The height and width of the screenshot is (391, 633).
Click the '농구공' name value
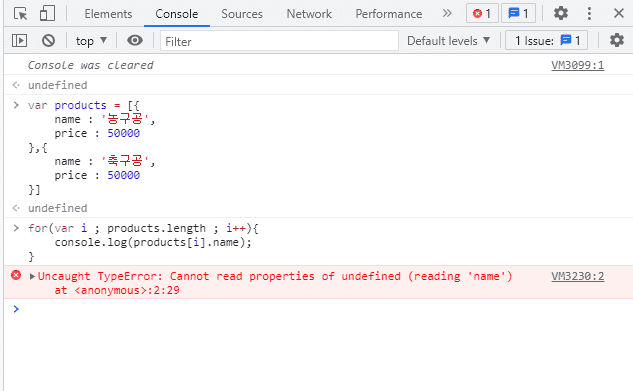coord(125,119)
